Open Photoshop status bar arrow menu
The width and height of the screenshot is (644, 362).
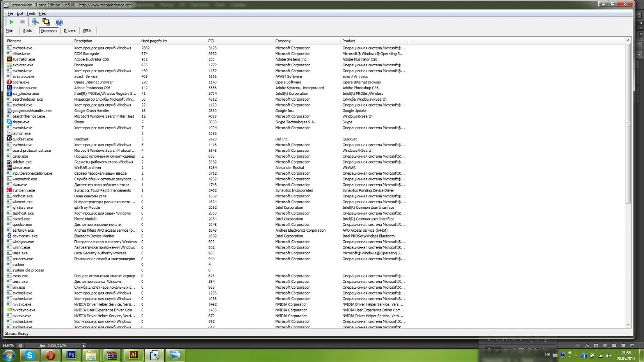point(84,346)
